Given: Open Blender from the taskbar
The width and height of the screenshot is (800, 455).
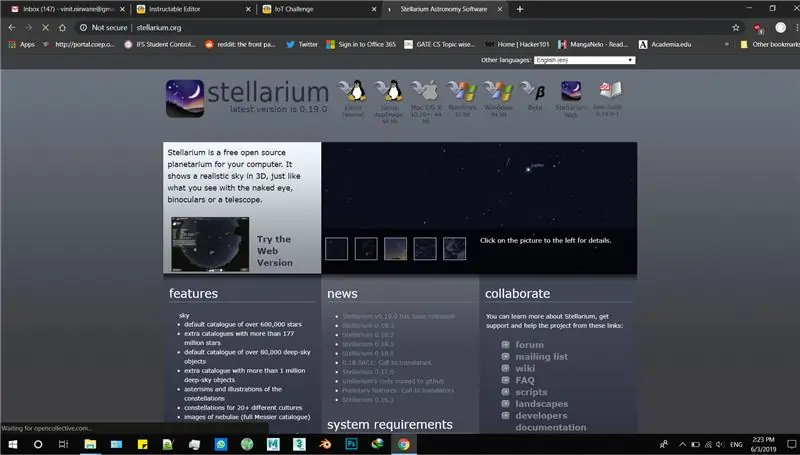Looking at the screenshot, I should point(325,444).
